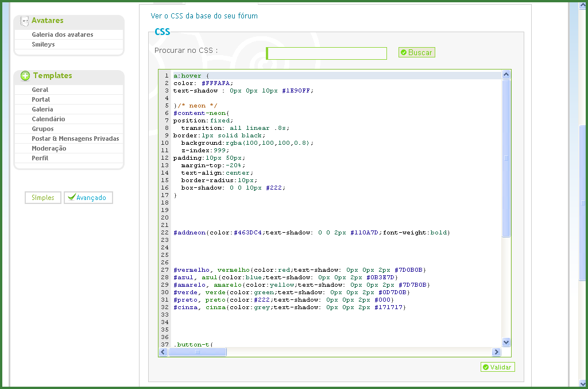Image resolution: width=588 pixels, height=389 pixels.
Task: Click the "z-index:999;" line
Action: point(205,151)
